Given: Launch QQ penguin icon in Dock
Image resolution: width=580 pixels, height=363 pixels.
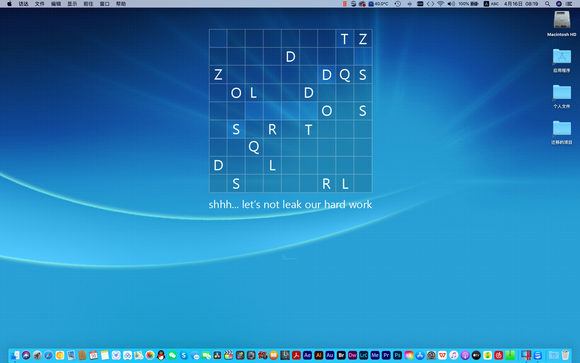Looking at the screenshot, I should point(161,356).
